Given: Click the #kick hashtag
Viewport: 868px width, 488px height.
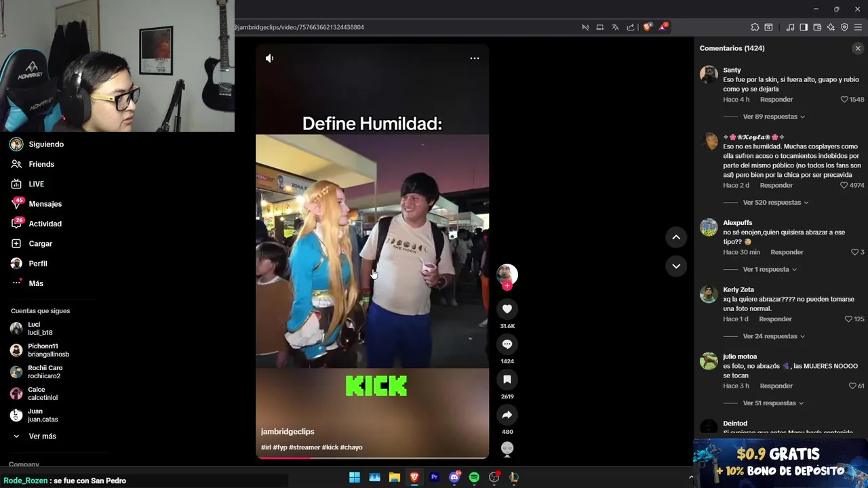Looking at the screenshot, I should 330,447.
